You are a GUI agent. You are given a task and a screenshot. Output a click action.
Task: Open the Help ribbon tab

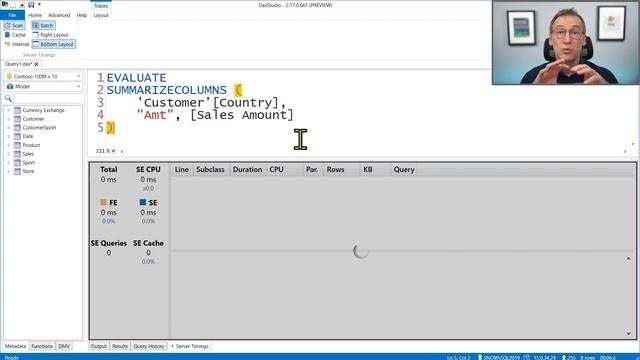pos(82,15)
